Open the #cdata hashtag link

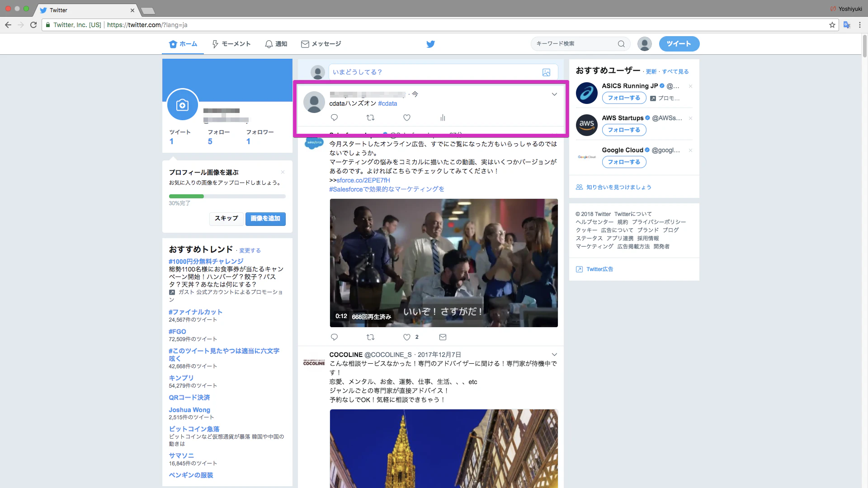coord(387,103)
